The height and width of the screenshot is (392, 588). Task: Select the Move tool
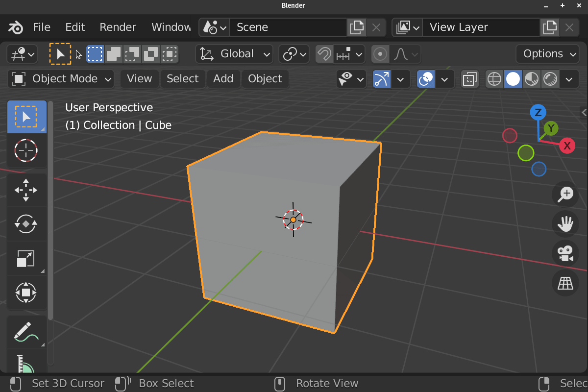[26, 190]
